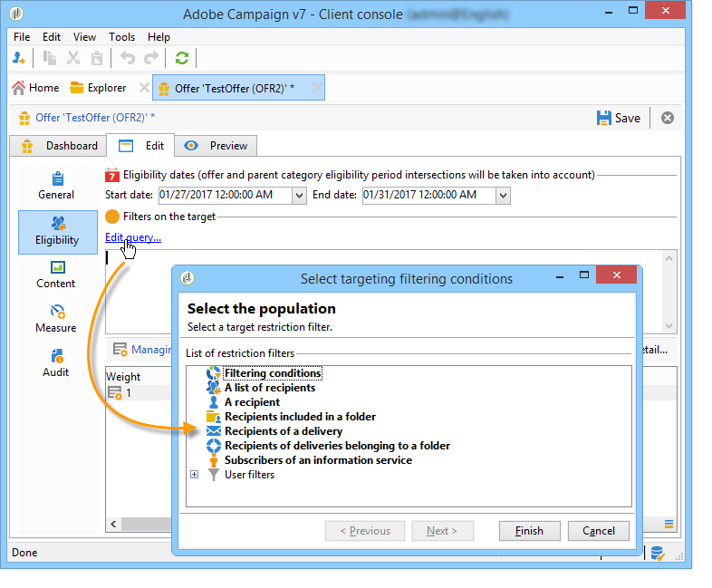Open the General section in sidebar
Image resolution: width=712 pixels, height=588 pixels.
click(56, 186)
